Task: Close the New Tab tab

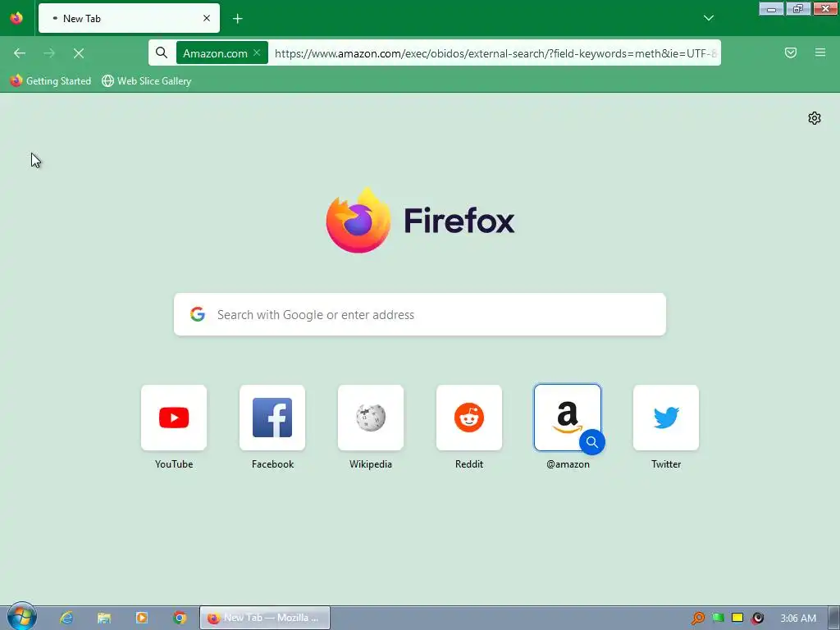Action: click(x=207, y=18)
